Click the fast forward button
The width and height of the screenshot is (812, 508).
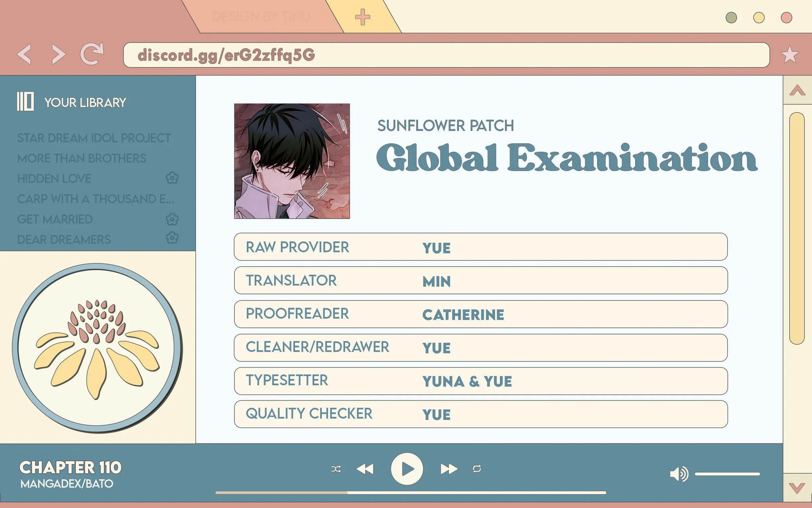[449, 469]
